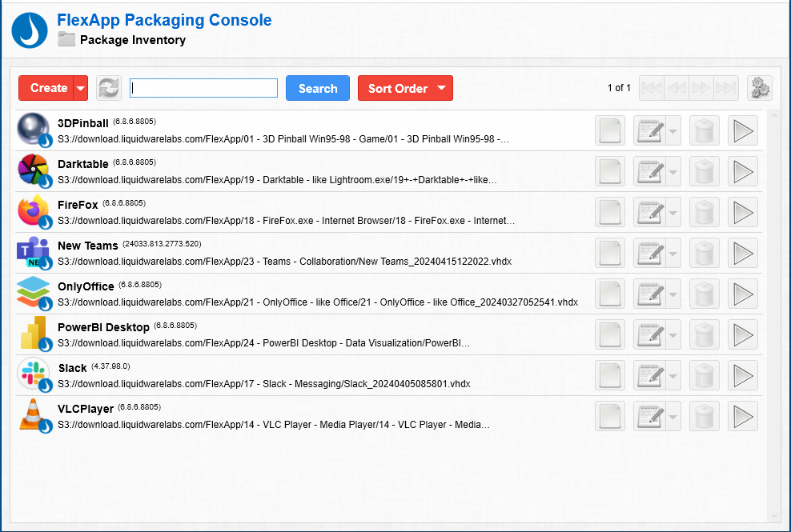Expand edit options arrow for OnlyOffice

[674, 294]
